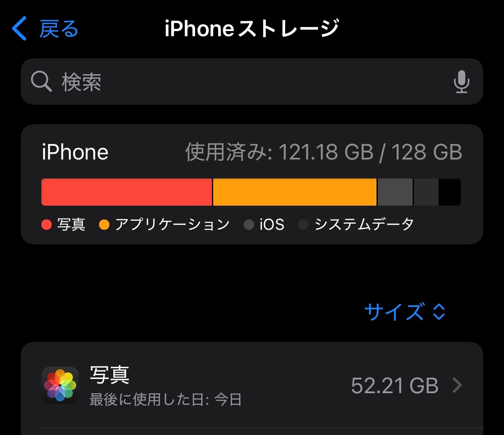Expand 写真 row with right chevron
This screenshot has height=435, width=504.
pos(457,385)
